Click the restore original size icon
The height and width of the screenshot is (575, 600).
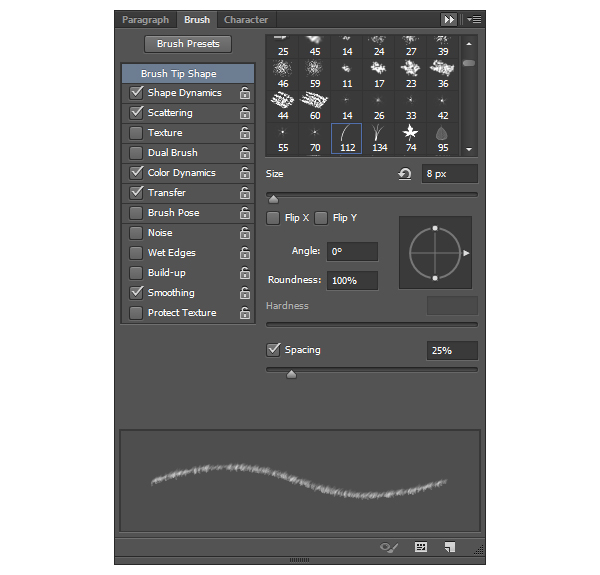[404, 174]
